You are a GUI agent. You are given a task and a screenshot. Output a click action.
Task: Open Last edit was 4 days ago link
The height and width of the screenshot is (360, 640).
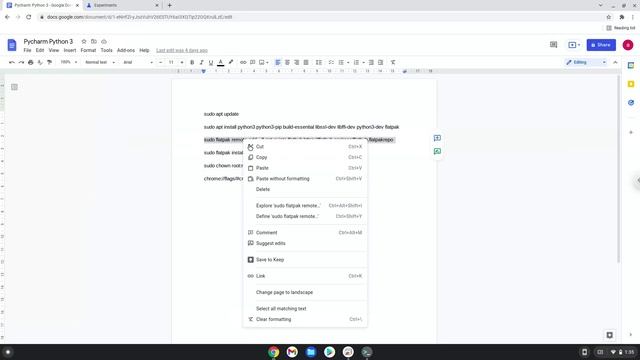182,50
